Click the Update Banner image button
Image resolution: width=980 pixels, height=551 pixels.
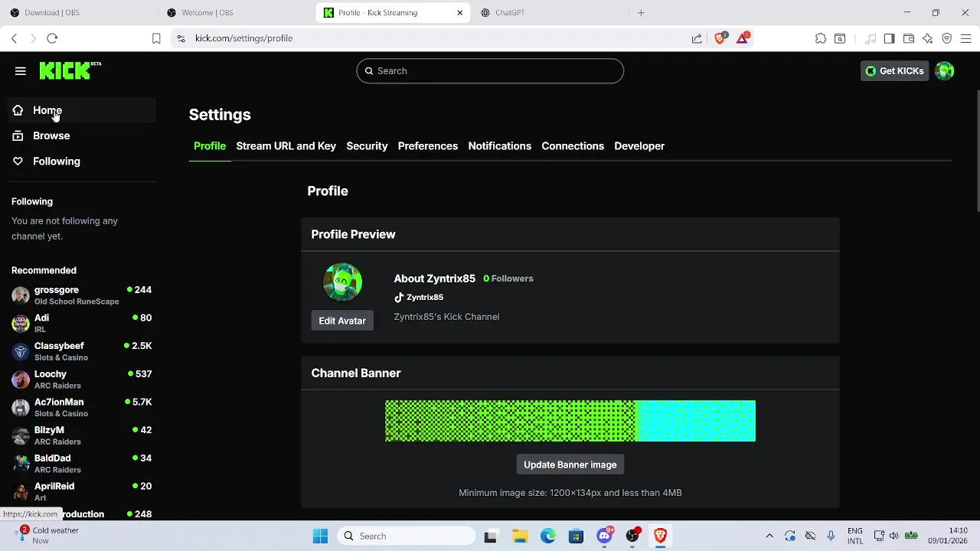(x=570, y=465)
